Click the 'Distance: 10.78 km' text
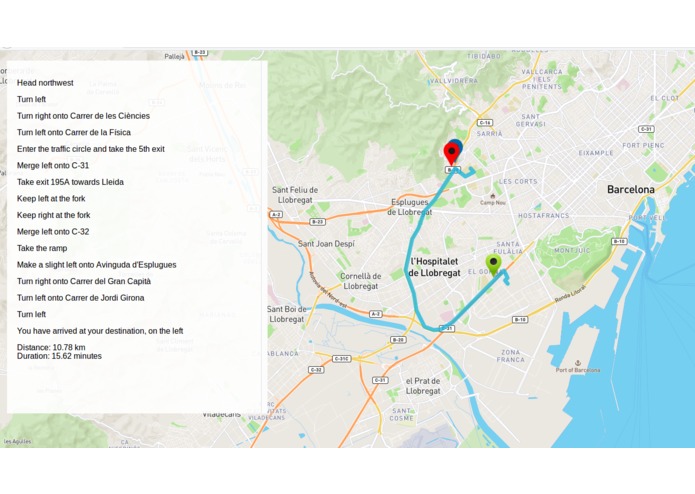The height and width of the screenshot is (494, 695). 51,347
